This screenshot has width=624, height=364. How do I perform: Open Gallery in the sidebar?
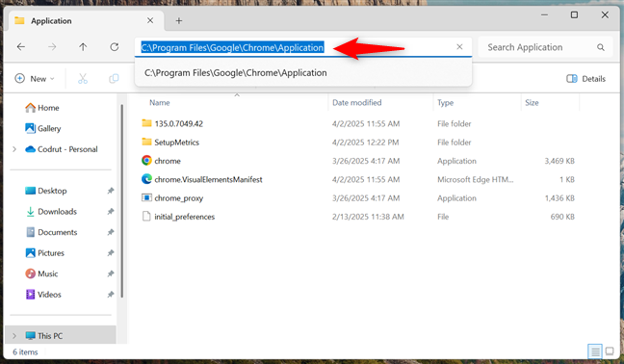pyautogui.click(x=43, y=128)
